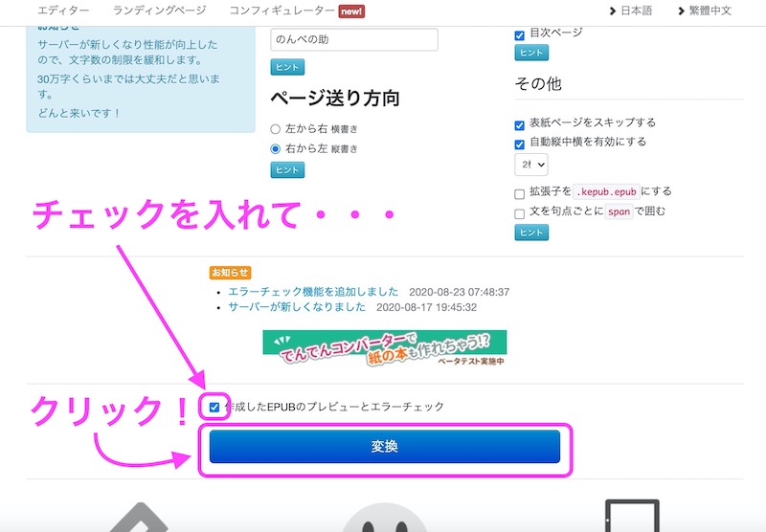The height and width of the screenshot is (532, 766).
Task: Click the author name field containing のんべの助
Action: pos(354,39)
